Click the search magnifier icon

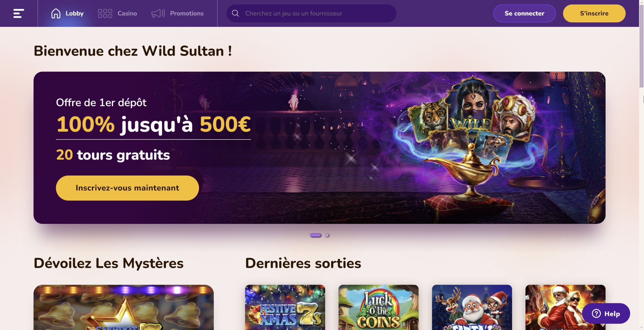(x=235, y=13)
